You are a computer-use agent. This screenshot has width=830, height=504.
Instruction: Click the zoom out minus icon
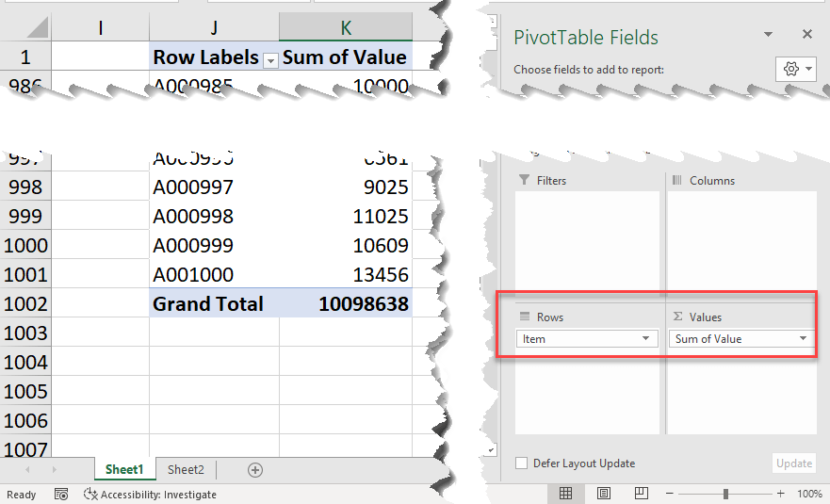pyautogui.click(x=668, y=494)
